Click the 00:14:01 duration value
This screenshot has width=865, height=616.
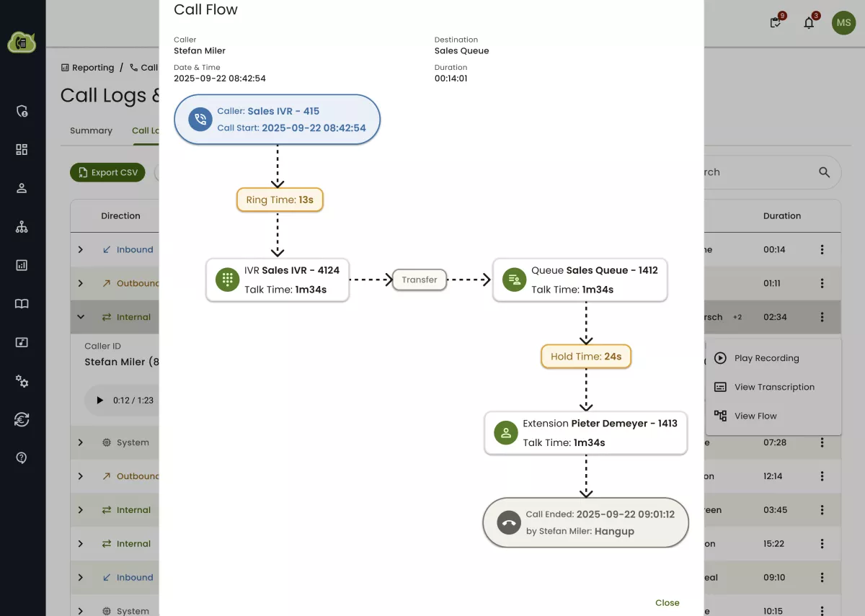(x=451, y=79)
